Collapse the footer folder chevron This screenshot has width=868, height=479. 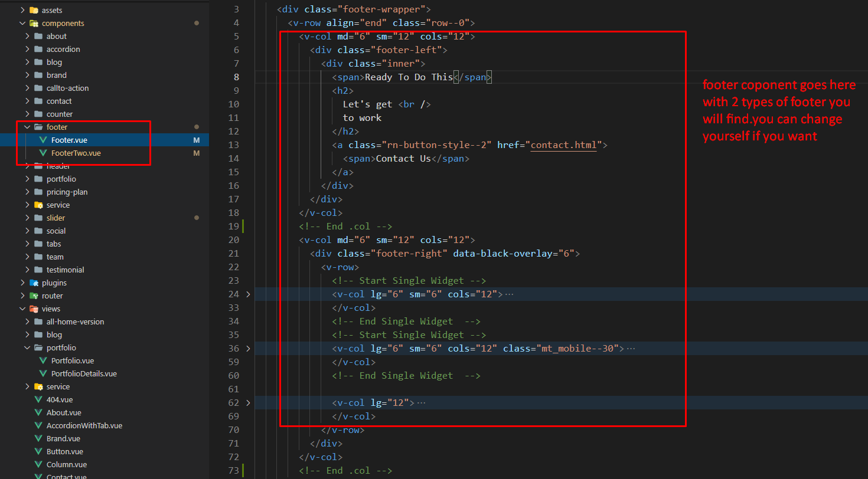click(x=28, y=127)
